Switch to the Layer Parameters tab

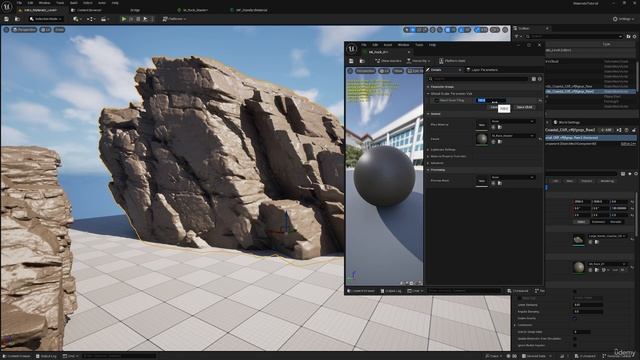[x=482, y=70]
